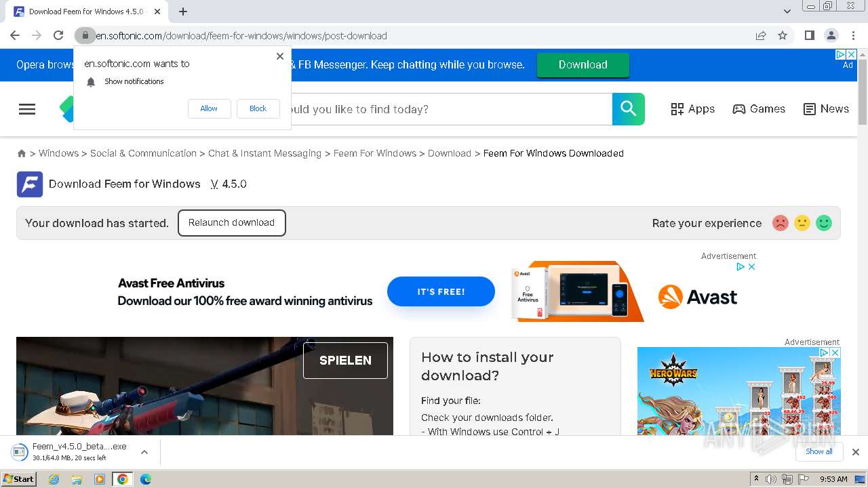
Task: Open the volume icon in the system tray
Action: [771, 479]
